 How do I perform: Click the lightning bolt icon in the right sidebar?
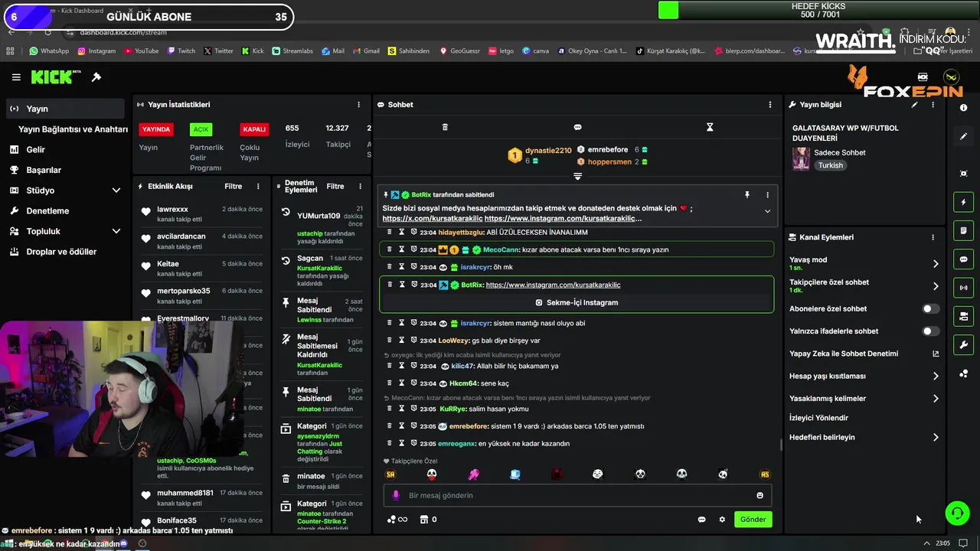point(963,202)
